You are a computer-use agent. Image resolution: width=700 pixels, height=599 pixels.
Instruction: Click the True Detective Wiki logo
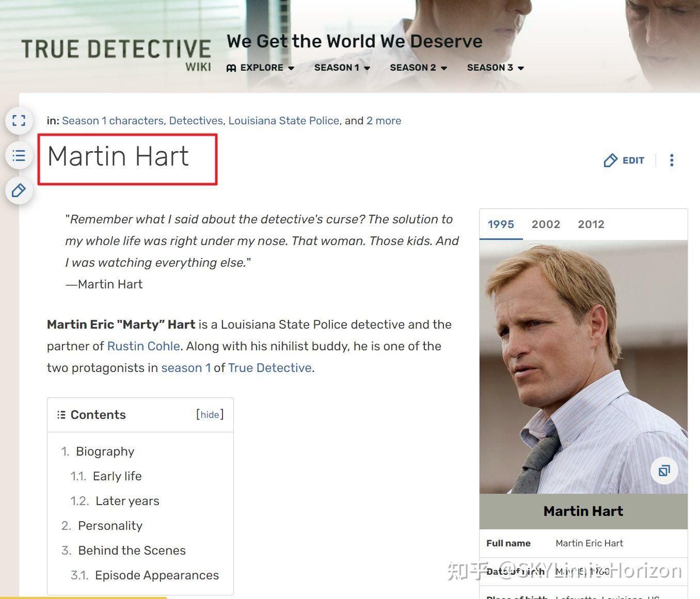click(116, 55)
